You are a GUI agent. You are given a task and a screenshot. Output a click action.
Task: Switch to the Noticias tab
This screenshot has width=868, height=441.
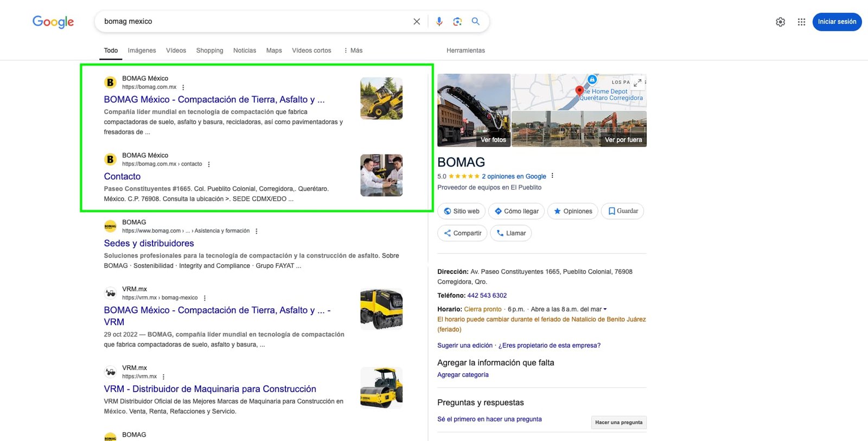click(x=245, y=50)
